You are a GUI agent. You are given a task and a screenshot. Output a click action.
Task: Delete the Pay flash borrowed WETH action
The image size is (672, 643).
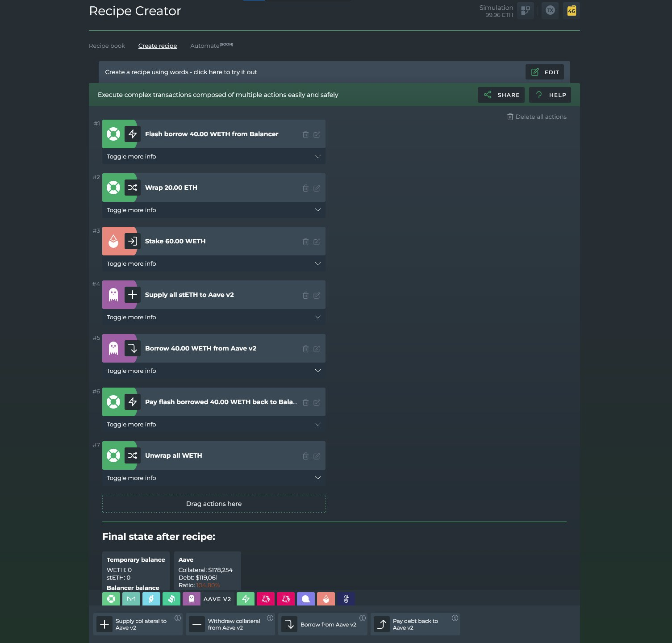coord(305,402)
